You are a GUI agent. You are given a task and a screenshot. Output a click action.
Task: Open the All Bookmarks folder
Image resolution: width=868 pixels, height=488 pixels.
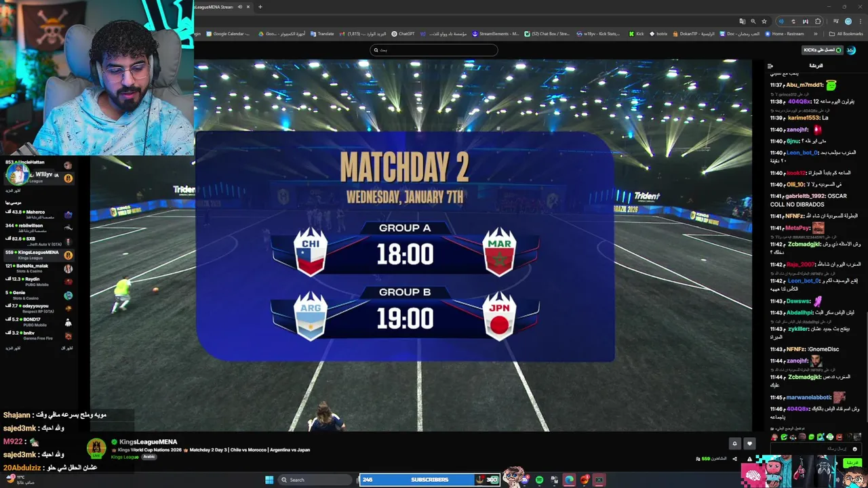(x=846, y=33)
